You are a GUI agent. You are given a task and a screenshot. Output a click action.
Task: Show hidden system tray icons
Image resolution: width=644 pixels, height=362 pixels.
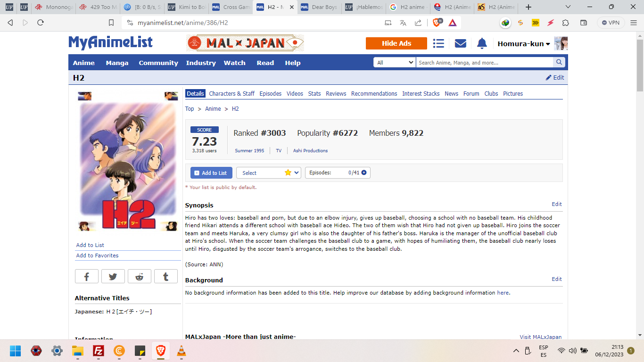click(516, 351)
